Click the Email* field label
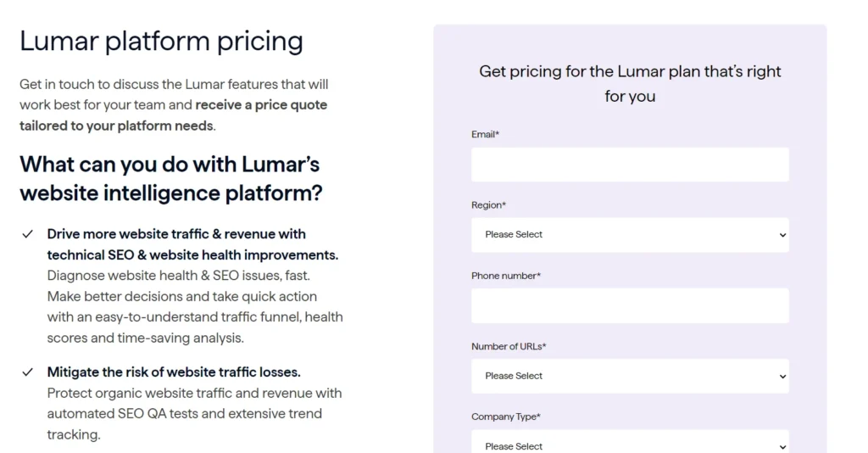868x453 pixels. pos(486,135)
